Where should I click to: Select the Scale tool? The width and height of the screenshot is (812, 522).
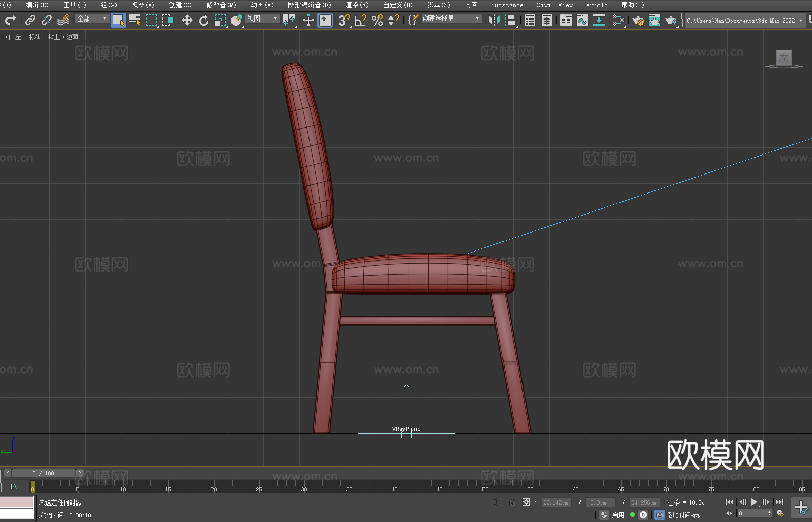coord(220,20)
